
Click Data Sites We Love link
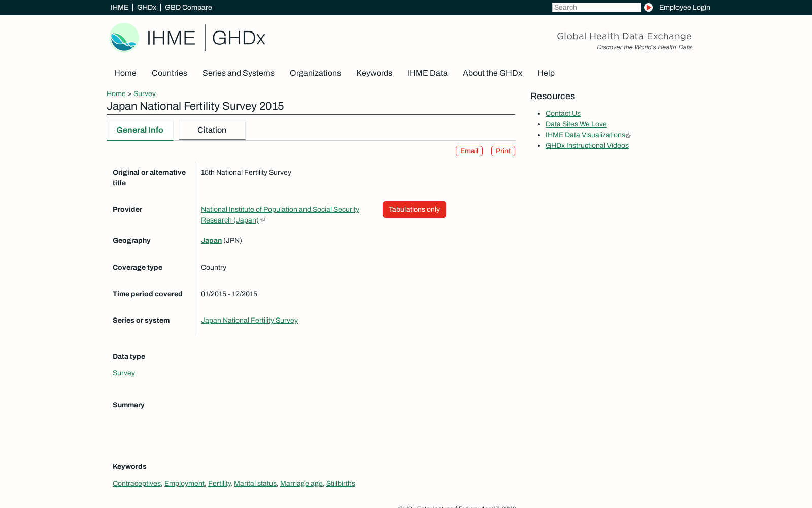coord(576,124)
